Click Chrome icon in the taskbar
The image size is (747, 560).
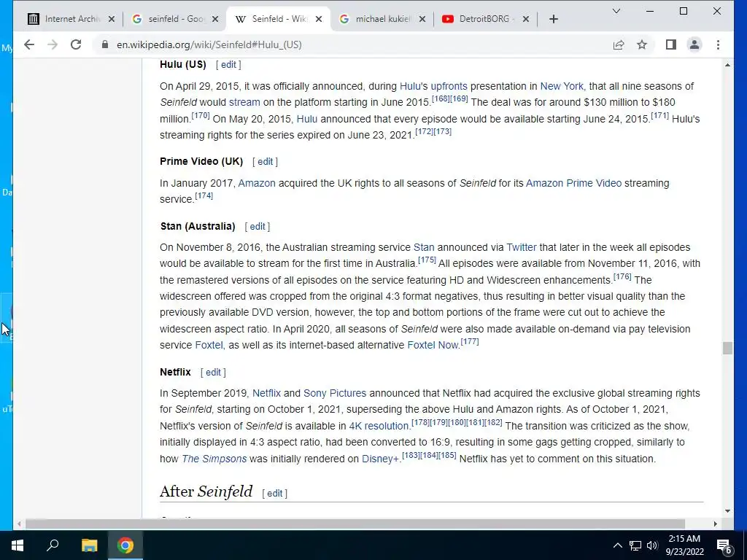pyautogui.click(x=125, y=545)
